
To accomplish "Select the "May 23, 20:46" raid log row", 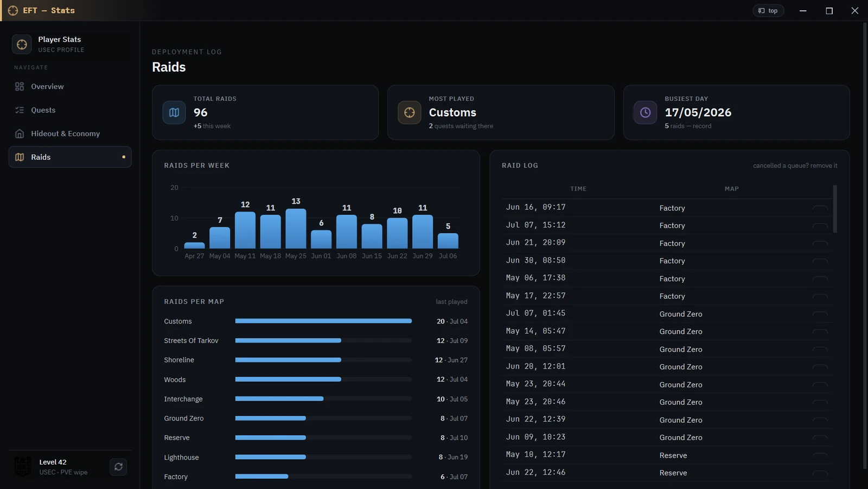I will (667, 402).
